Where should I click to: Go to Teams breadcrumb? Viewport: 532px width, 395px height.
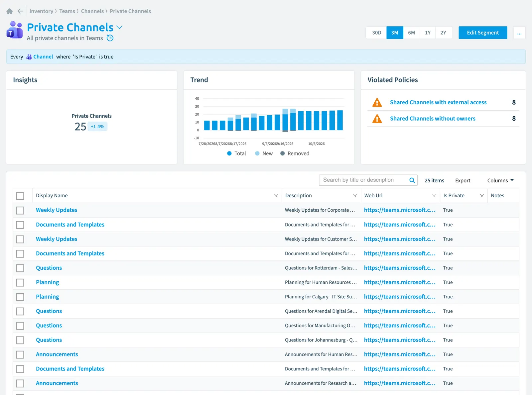(x=67, y=11)
